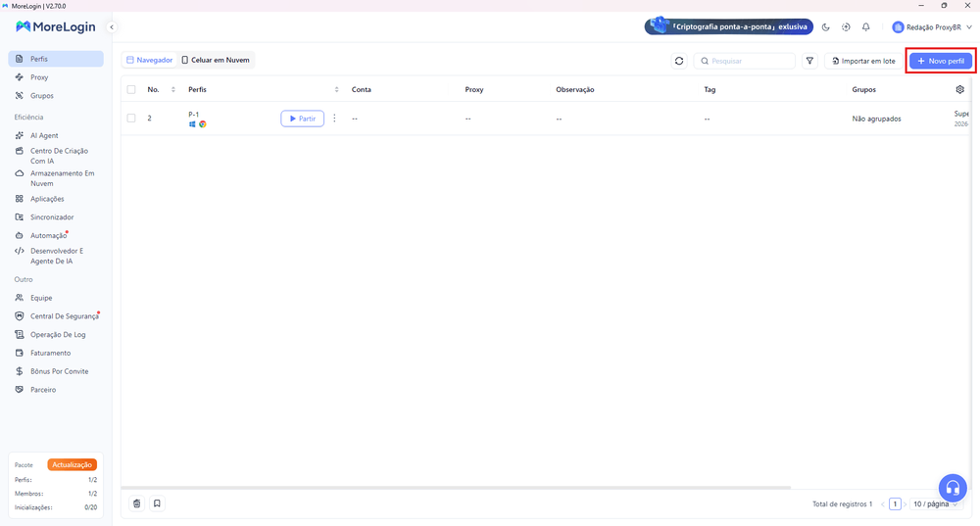980x526 pixels.
Task: Click the trash delete icon
Action: click(x=137, y=503)
